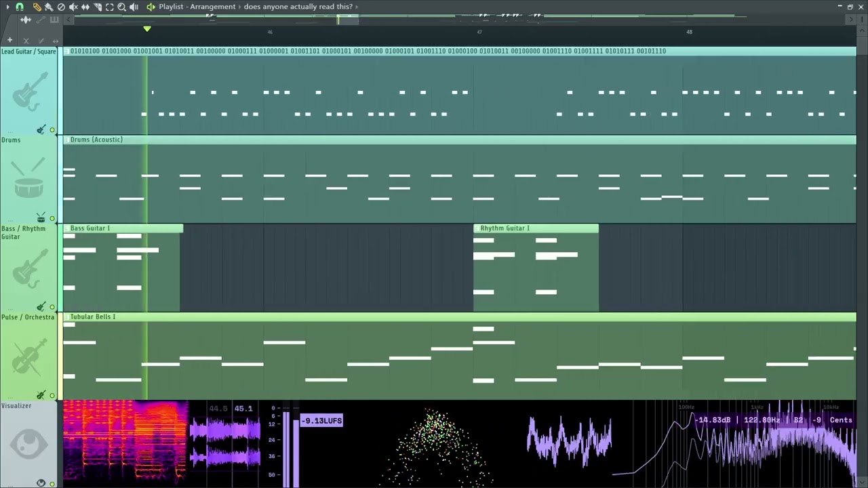Click the -9.13LUFS loudness readout

pos(321,421)
